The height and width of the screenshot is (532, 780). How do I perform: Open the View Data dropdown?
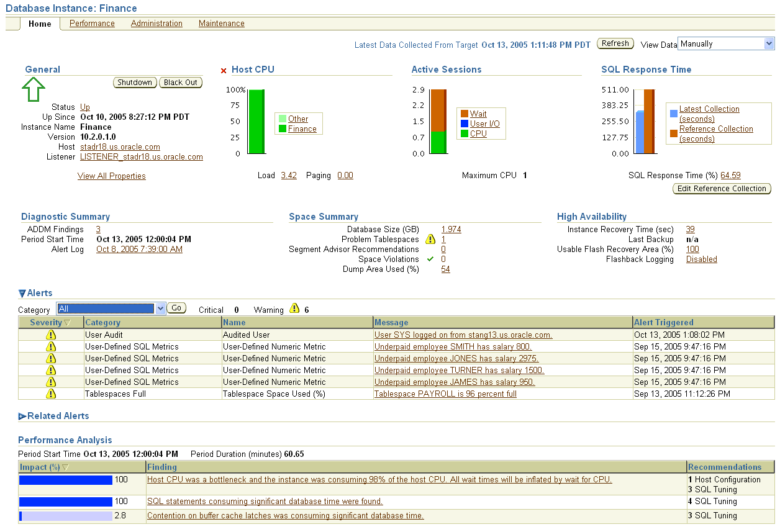pos(725,43)
